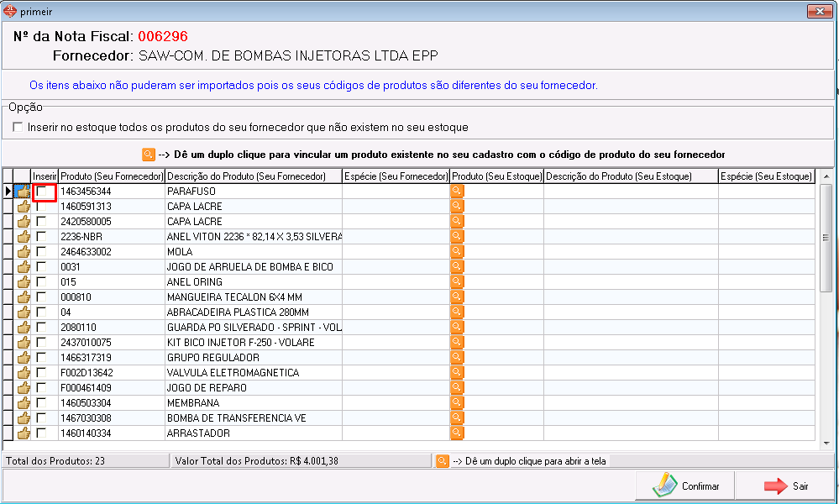Click 'Espécie (Seu Fornecedor)' column header
839x504 pixels.
click(x=396, y=176)
